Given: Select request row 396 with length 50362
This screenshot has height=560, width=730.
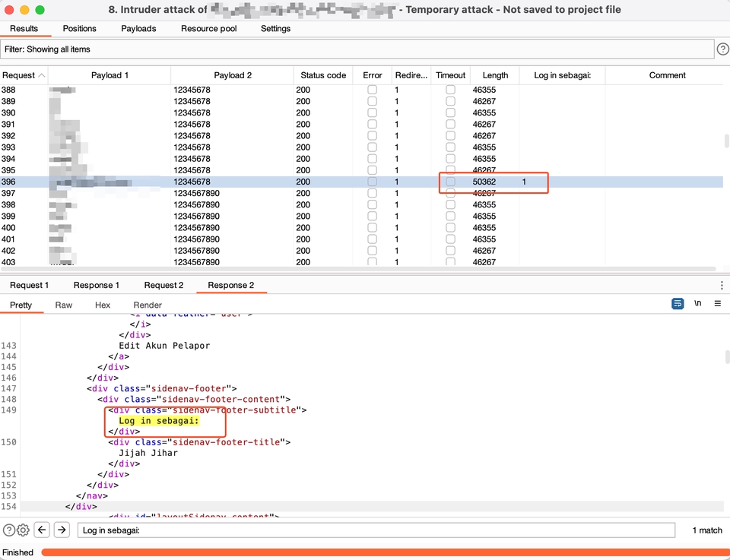Looking at the screenshot, I should pyautogui.click(x=361, y=182).
